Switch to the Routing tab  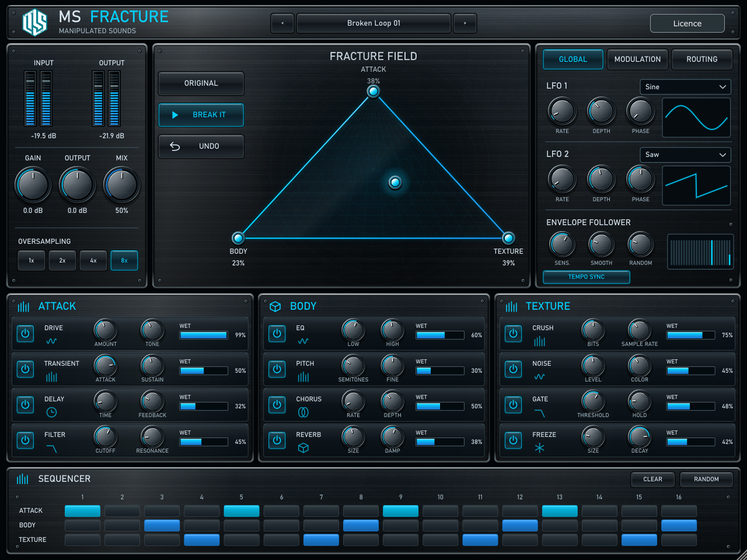(x=702, y=59)
